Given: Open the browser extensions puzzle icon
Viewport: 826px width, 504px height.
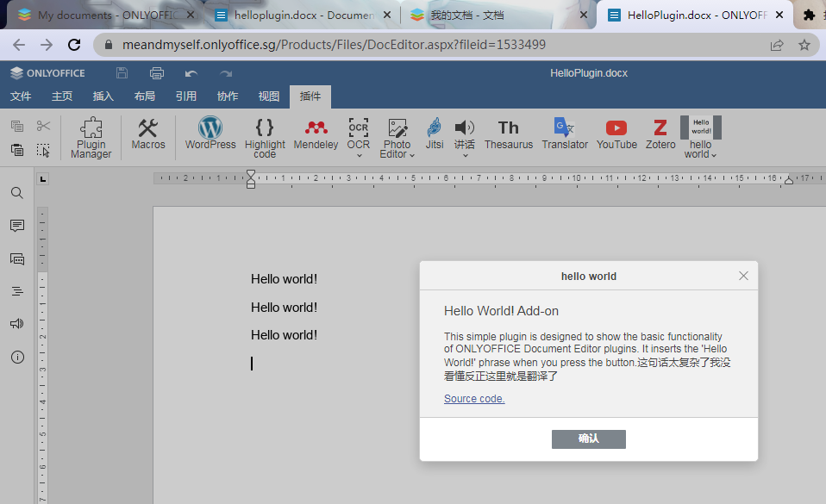Looking at the screenshot, I should coord(809,16).
